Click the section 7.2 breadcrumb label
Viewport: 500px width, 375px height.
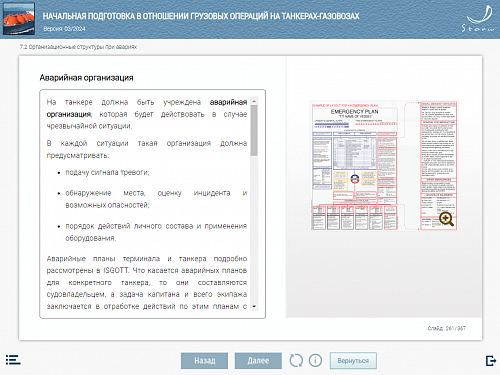(78, 47)
